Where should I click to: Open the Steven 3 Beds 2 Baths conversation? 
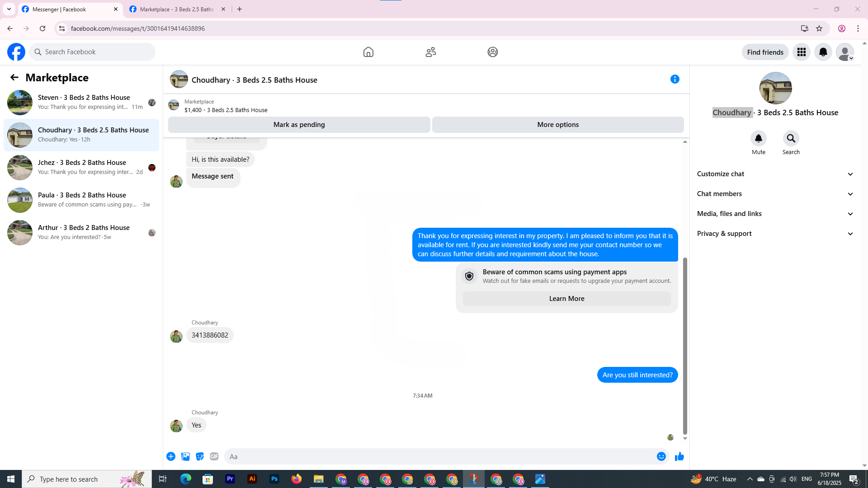(81, 102)
